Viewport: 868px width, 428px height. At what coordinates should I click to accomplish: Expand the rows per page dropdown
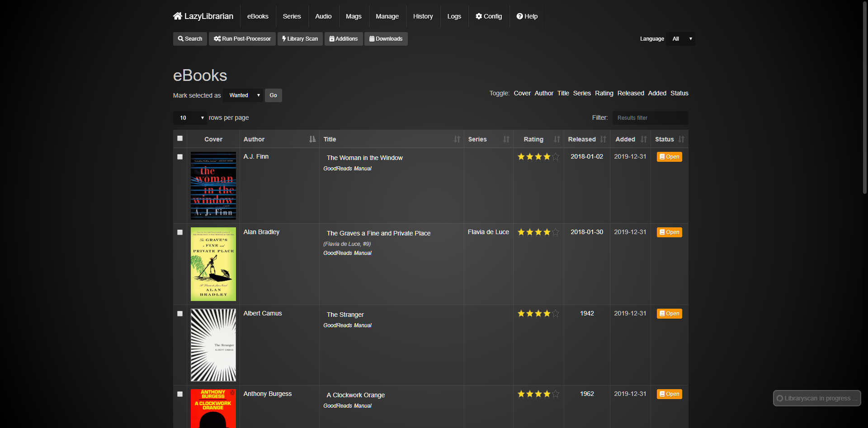[x=190, y=118]
